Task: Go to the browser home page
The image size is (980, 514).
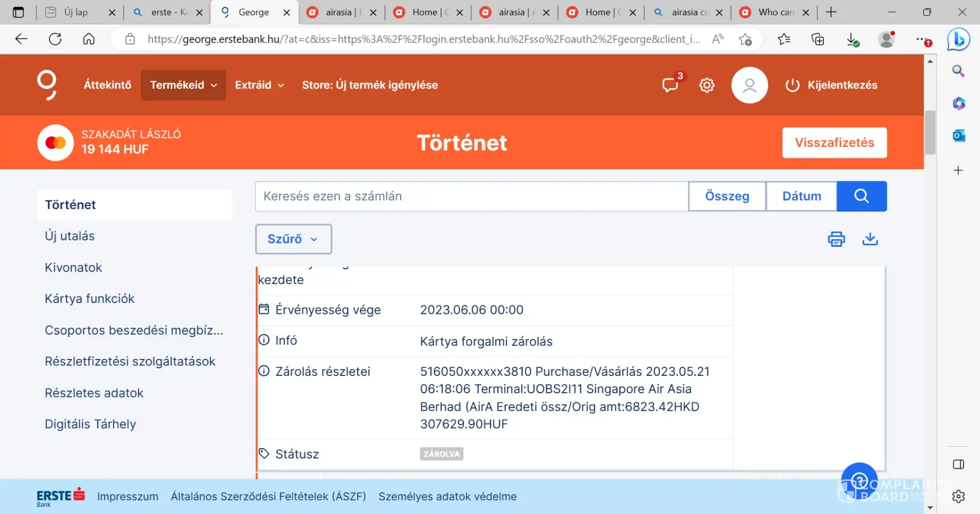Action: click(89, 39)
